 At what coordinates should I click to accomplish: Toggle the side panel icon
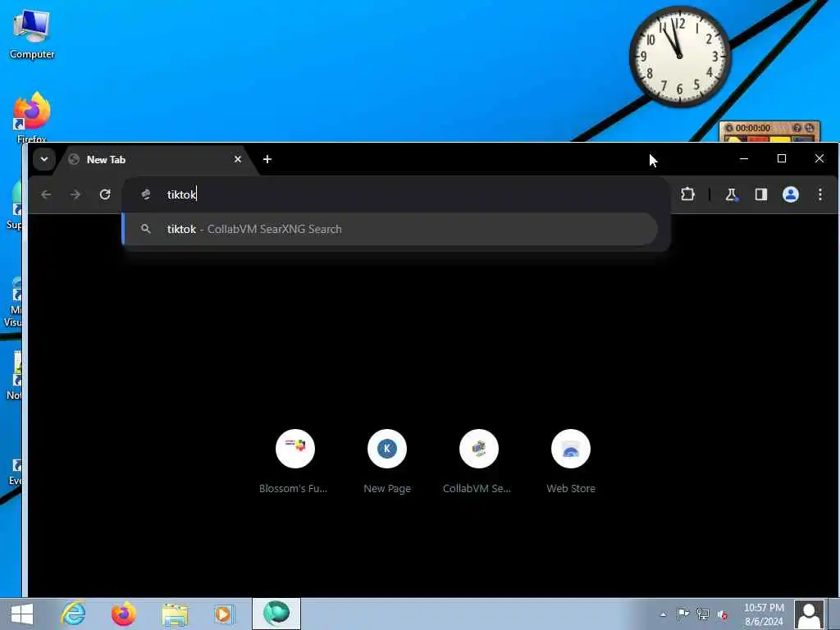click(760, 194)
